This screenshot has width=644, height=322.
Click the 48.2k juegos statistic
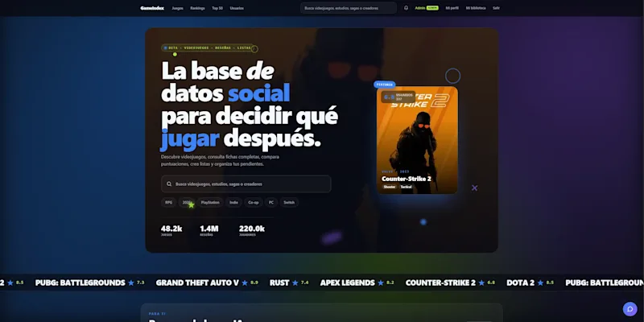pyautogui.click(x=171, y=230)
